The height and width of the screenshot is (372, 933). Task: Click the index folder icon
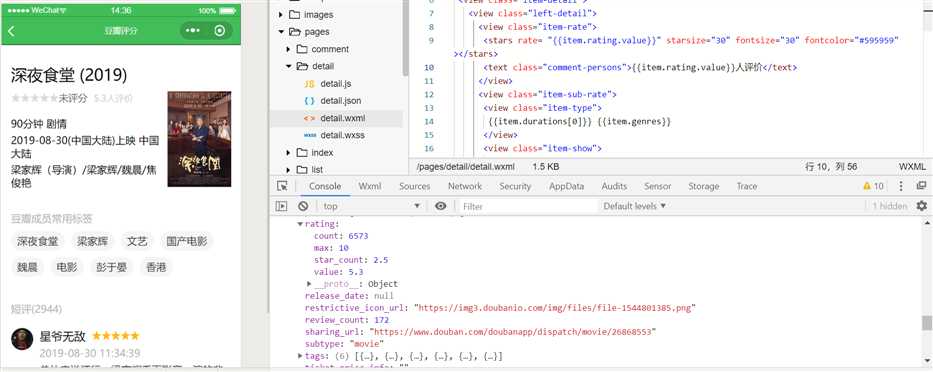pyautogui.click(x=302, y=152)
